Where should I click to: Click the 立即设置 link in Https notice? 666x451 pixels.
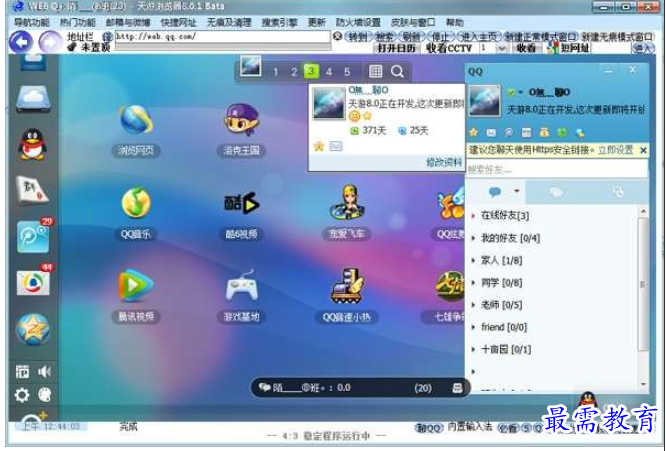[615, 149]
